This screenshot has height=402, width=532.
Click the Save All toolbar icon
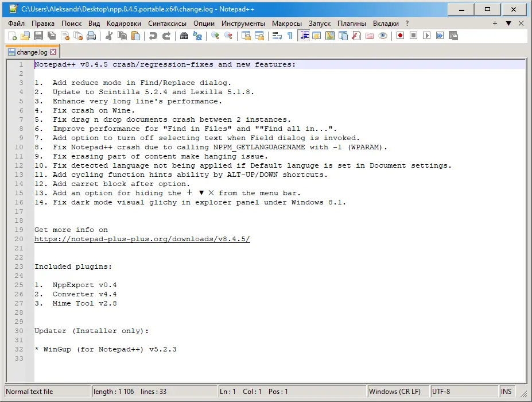tap(52, 36)
